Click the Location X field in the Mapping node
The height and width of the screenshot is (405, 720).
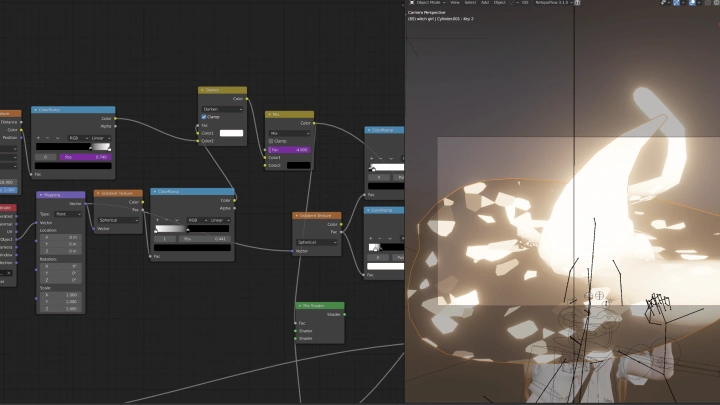[60, 237]
